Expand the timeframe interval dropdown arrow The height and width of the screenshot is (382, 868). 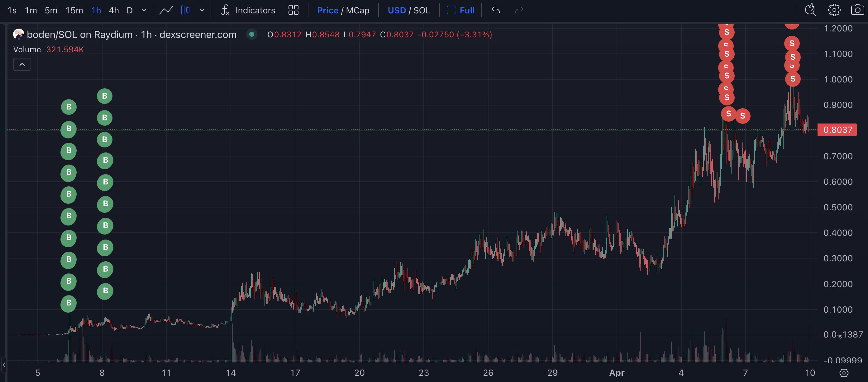(x=144, y=11)
